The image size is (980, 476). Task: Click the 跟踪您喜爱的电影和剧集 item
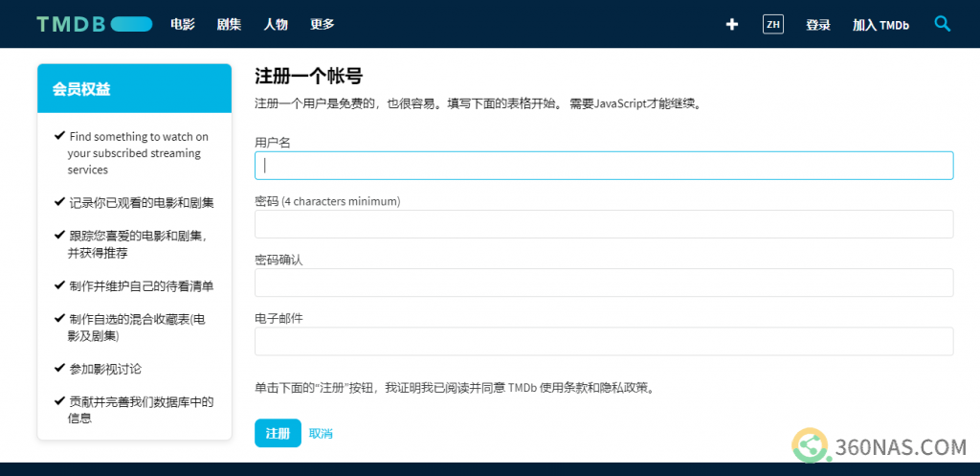tap(132, 244)
